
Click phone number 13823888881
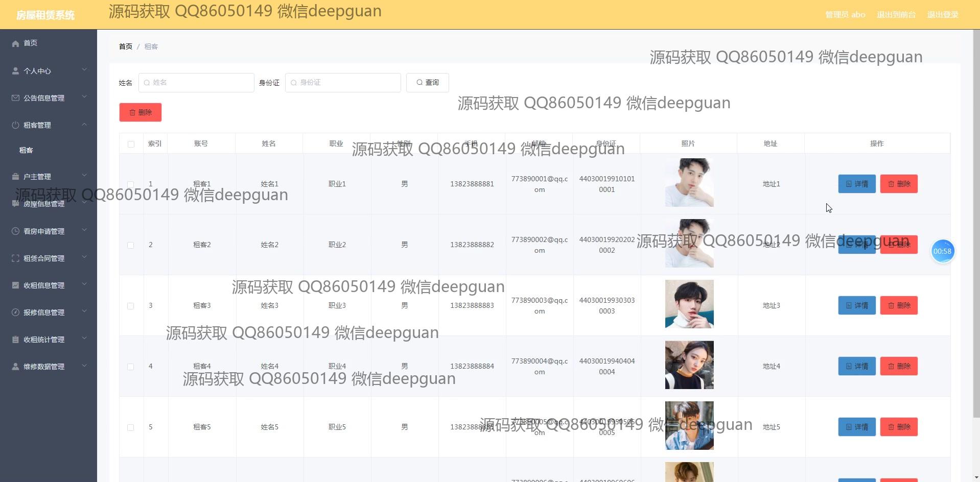click(x=472, y=184)
